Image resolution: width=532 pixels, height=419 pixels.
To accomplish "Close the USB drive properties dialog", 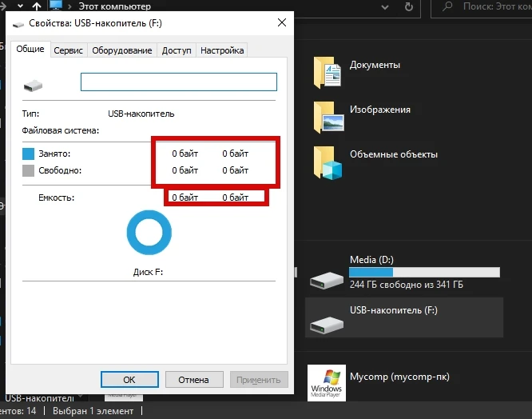I will click(x=282, y=22).
